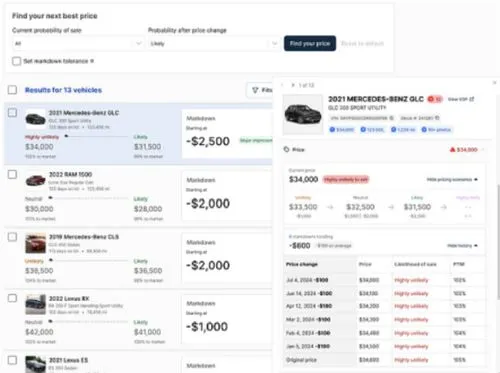
Task: Click info icon beside markdown tolerance
Action: (92, 61)
